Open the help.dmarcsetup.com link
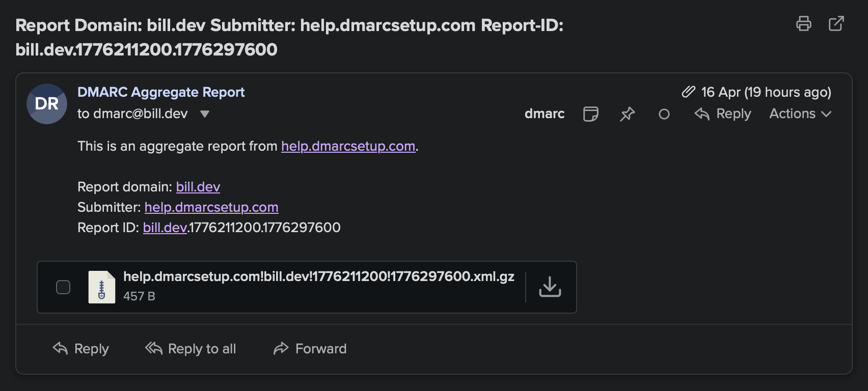This screenshot has width=868, height=391. coord(348,146)
